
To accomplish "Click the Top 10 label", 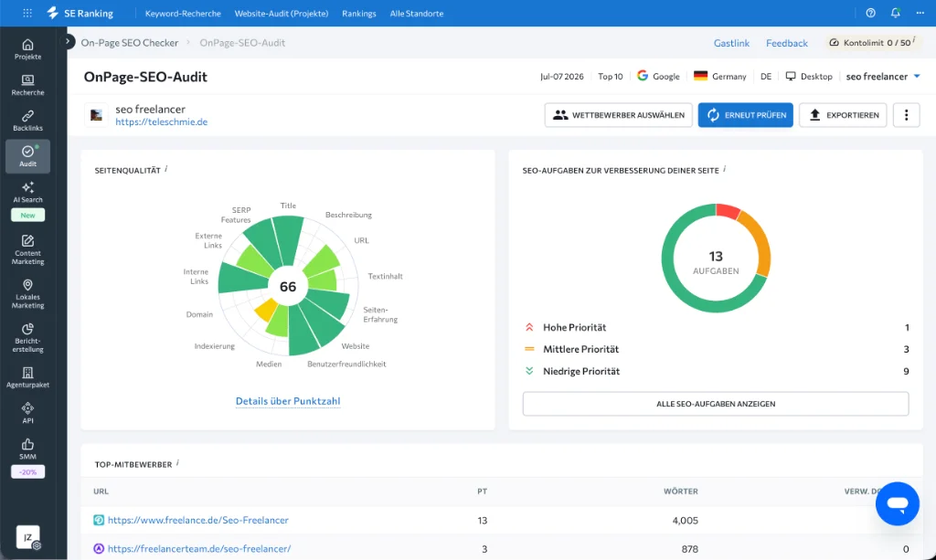I will (x=610, y=77).
